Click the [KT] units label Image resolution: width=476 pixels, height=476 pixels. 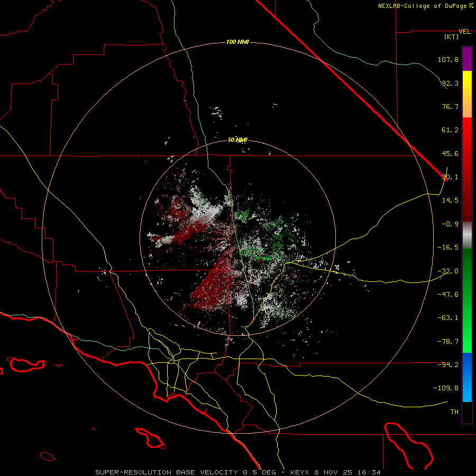point(452,36)
